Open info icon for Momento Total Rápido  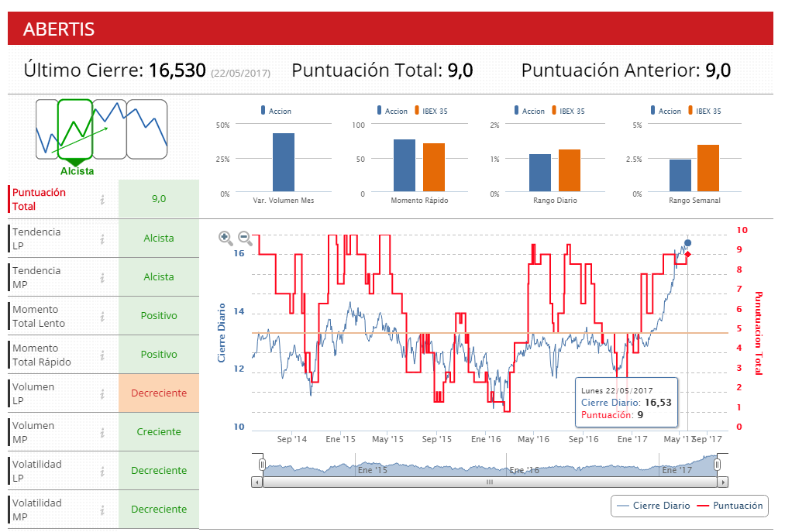point(102,355)
